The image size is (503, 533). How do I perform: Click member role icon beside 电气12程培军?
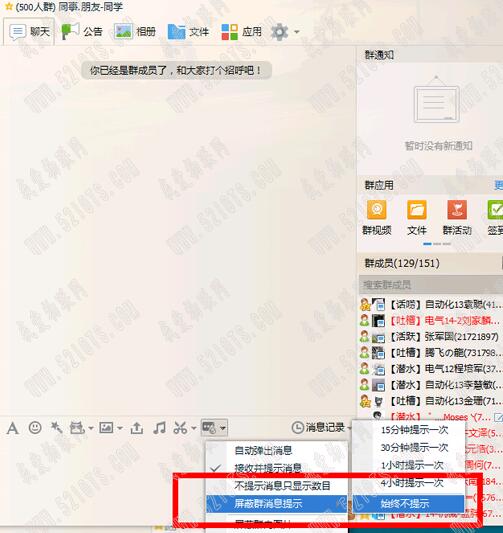365,369
